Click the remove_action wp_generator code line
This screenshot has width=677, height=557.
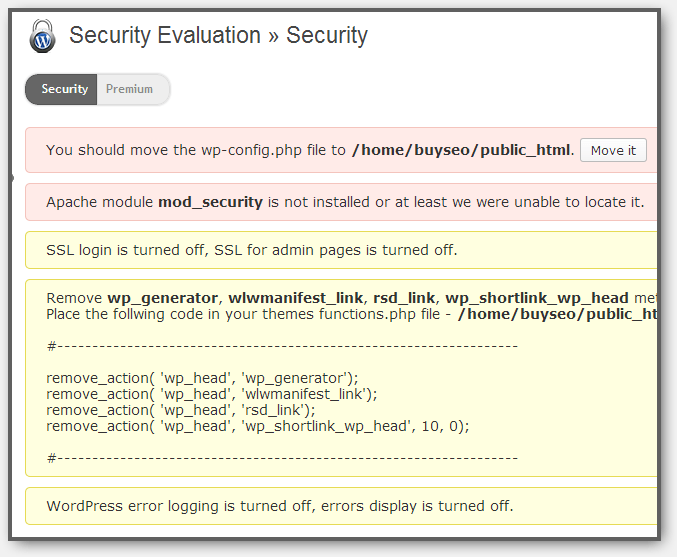(202, 378)
